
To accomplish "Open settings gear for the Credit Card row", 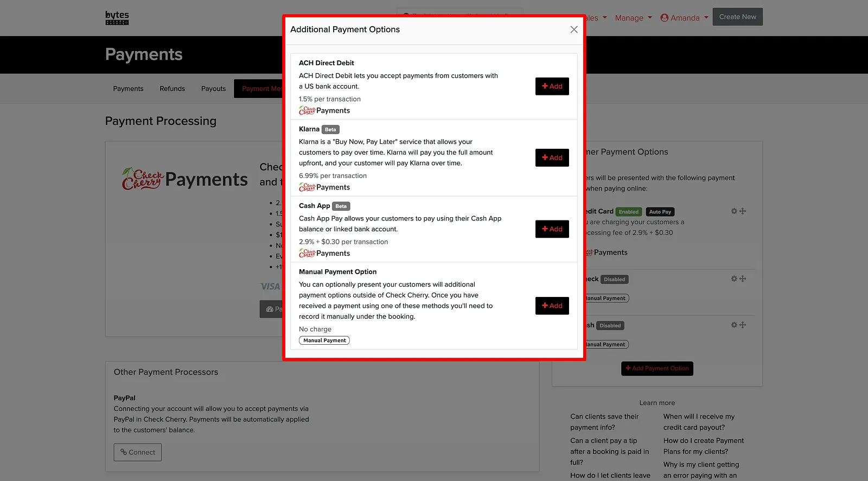I will pos(734,211).
